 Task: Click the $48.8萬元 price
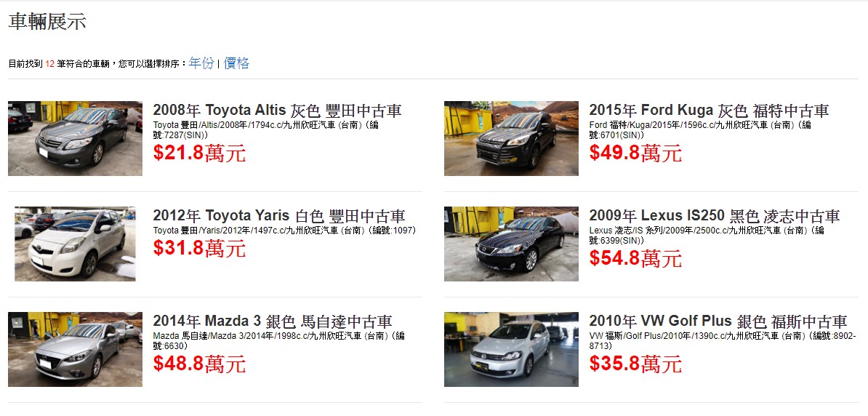pyautogui.click(x=199, y=364)
